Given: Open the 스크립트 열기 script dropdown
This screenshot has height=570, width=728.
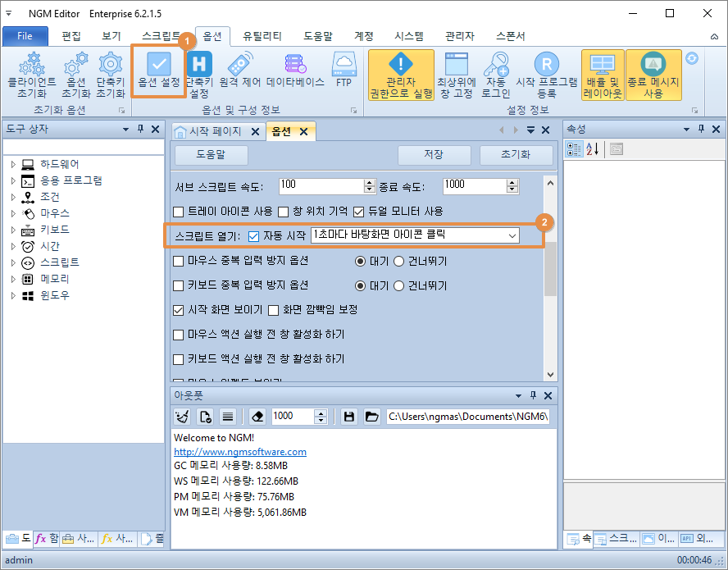Looking at the screenshot, I should coord(512,235).
